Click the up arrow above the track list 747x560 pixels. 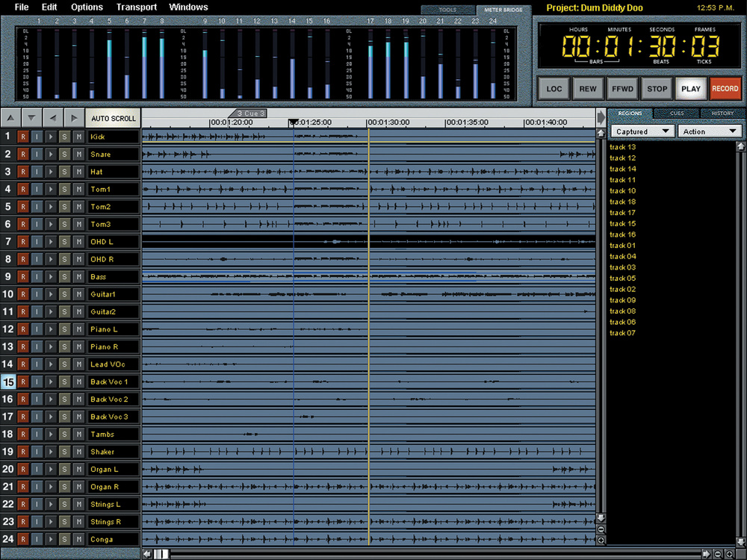pos(11,118)
